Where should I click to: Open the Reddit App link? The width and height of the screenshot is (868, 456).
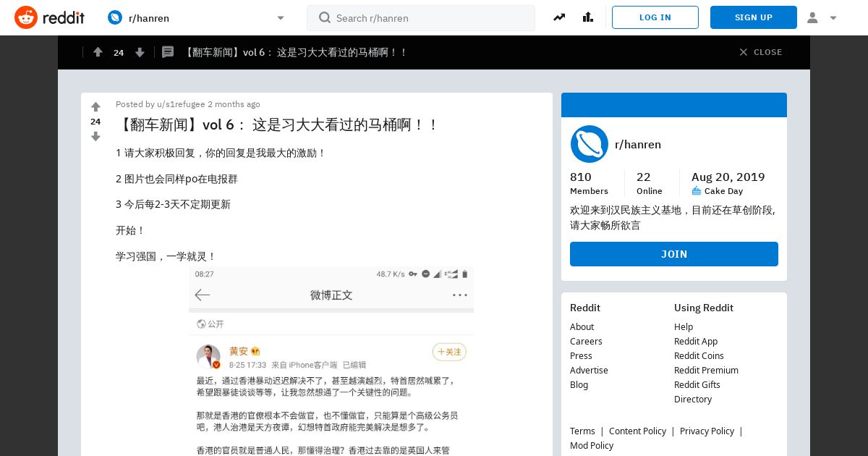coord(696,341)
